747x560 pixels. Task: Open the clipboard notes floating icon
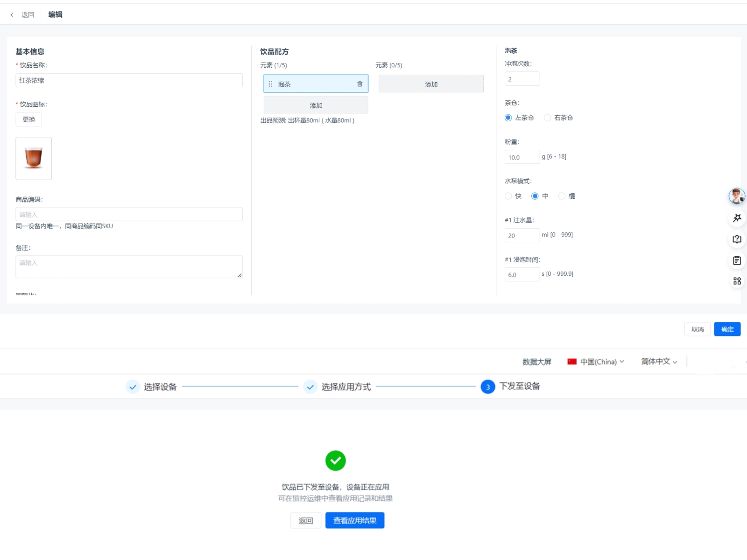[737, 260]
